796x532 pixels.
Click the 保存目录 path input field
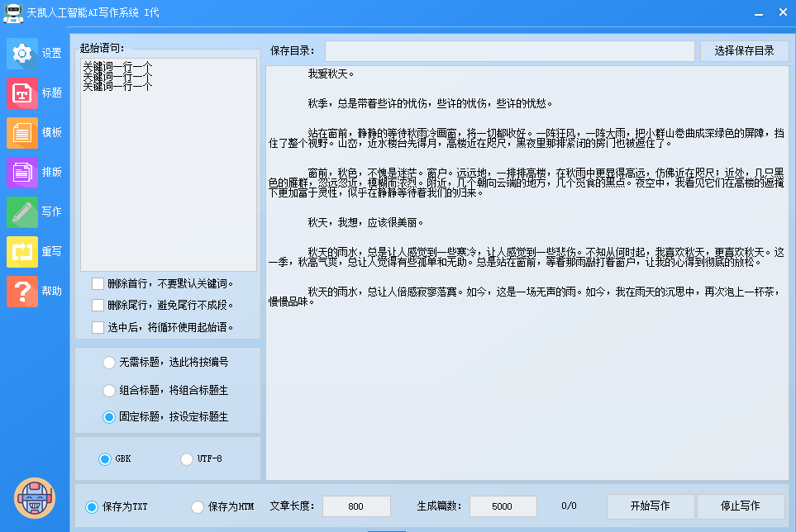tap(509, 51)
